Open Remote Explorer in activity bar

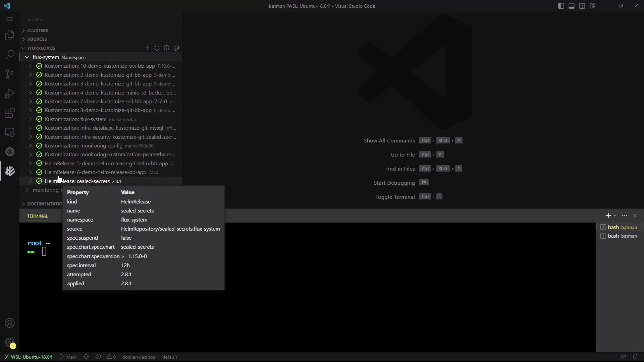click(x=10, y=132)
